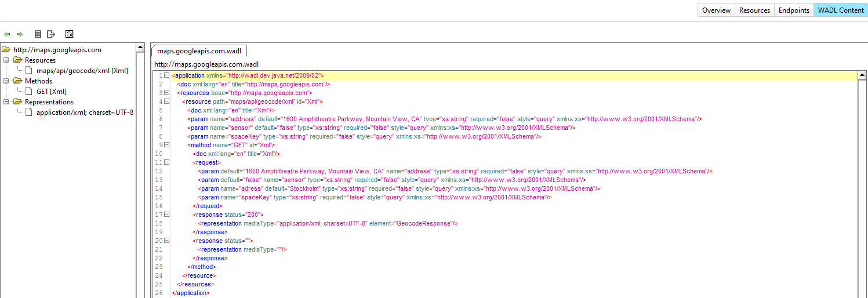Collapse the Resources tree node
This screenshot has width=868, height=298.
point(6,60)
